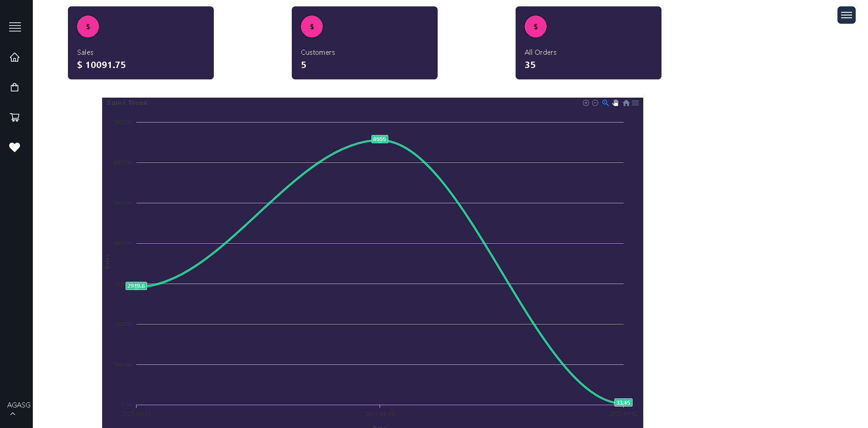Open the chart export menu icon

[x=635, y=103]
